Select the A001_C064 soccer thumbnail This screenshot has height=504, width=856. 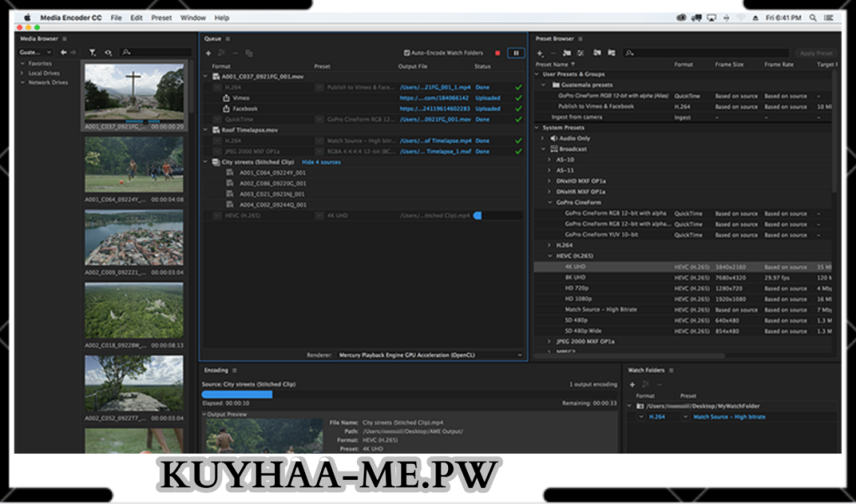click(135, 165)
